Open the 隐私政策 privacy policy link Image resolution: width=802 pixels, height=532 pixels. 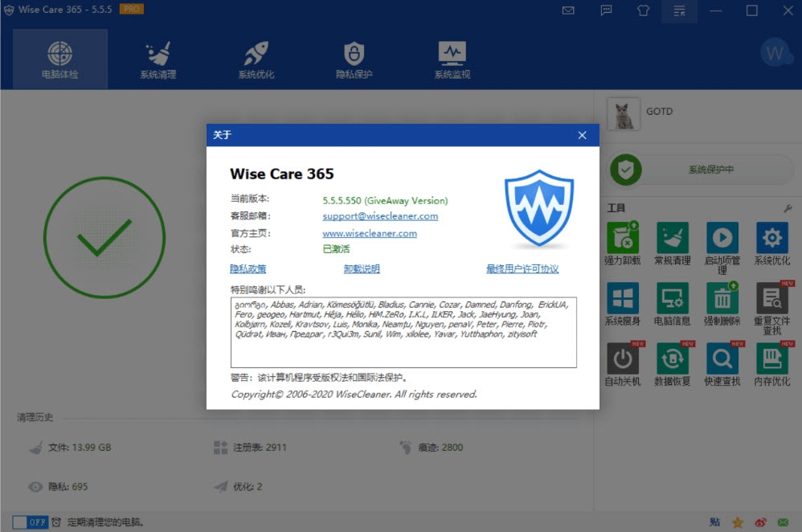click(248, 268)
